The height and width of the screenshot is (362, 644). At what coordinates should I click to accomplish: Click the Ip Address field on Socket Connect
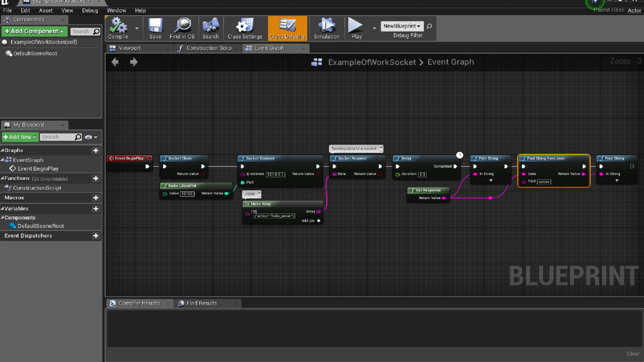coord(275,174)
